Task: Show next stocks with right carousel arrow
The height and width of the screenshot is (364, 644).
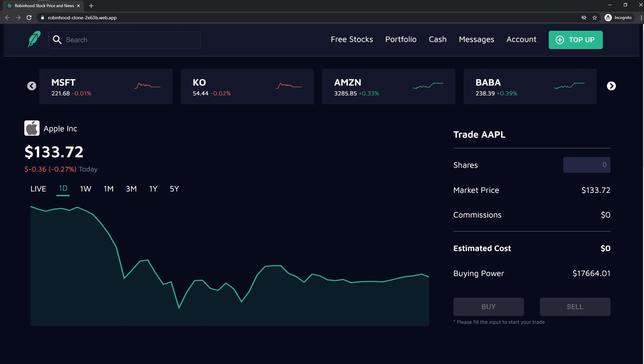Action: pos(611,86)
